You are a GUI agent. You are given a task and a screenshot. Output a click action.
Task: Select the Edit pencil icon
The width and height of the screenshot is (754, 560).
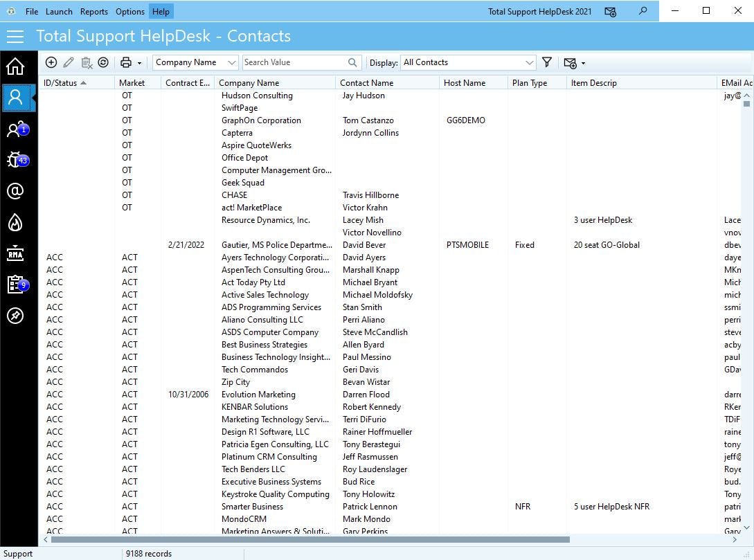click(69, 62)
